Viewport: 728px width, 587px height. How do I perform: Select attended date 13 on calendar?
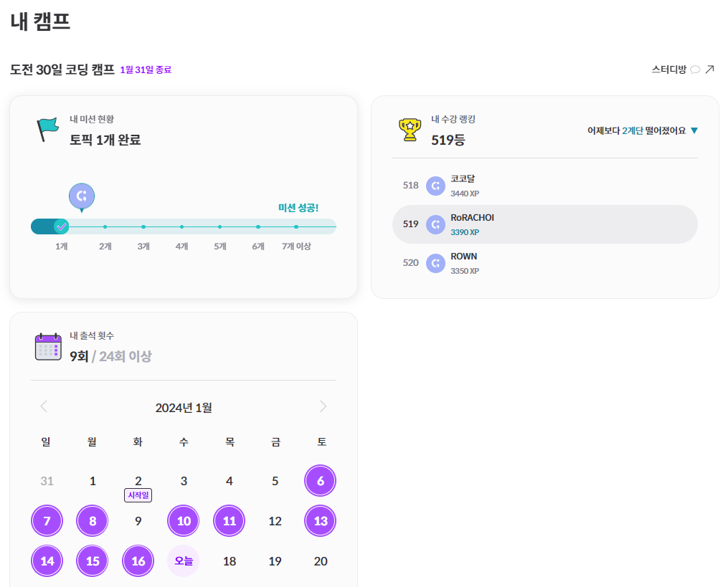click(321, 520)
